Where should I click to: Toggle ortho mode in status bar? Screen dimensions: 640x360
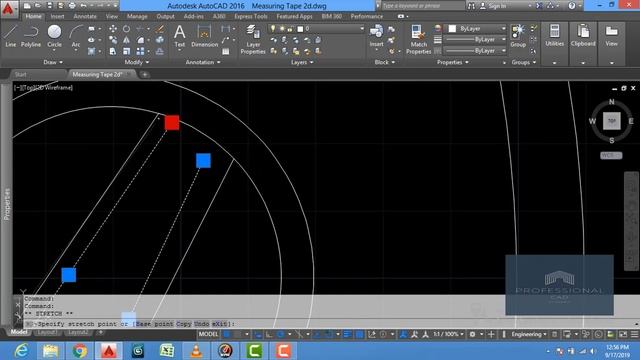click(x=269, y=334)
